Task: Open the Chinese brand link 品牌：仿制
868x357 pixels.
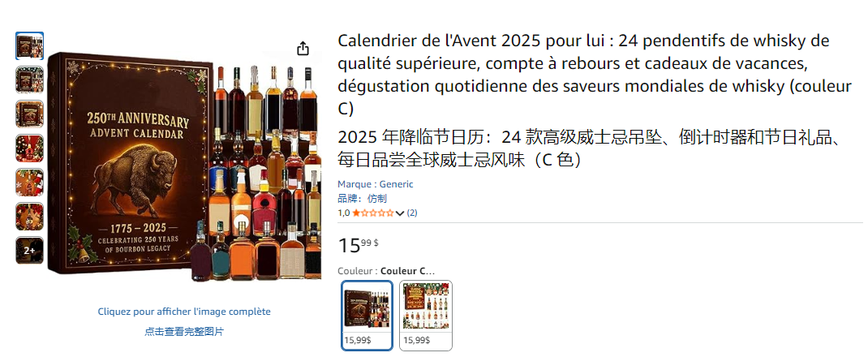Action: 362,198
